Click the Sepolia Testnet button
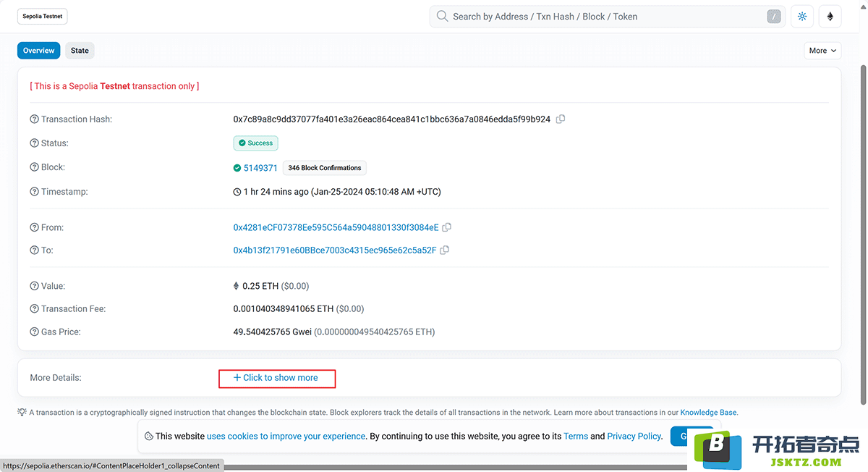 pos(43,16)
